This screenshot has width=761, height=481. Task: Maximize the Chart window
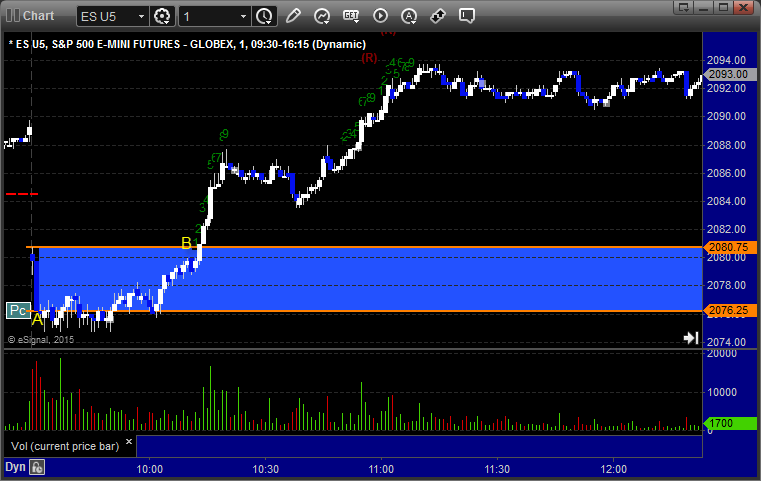click(723, 7)
